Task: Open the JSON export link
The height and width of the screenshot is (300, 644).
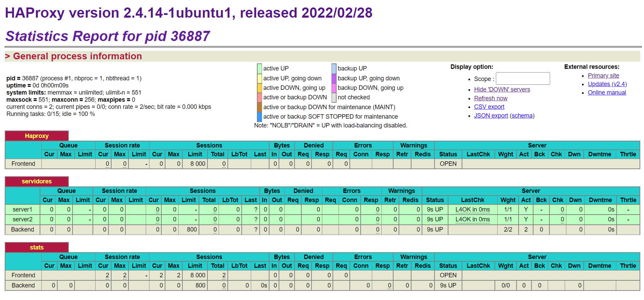Action: click(491, 116)
